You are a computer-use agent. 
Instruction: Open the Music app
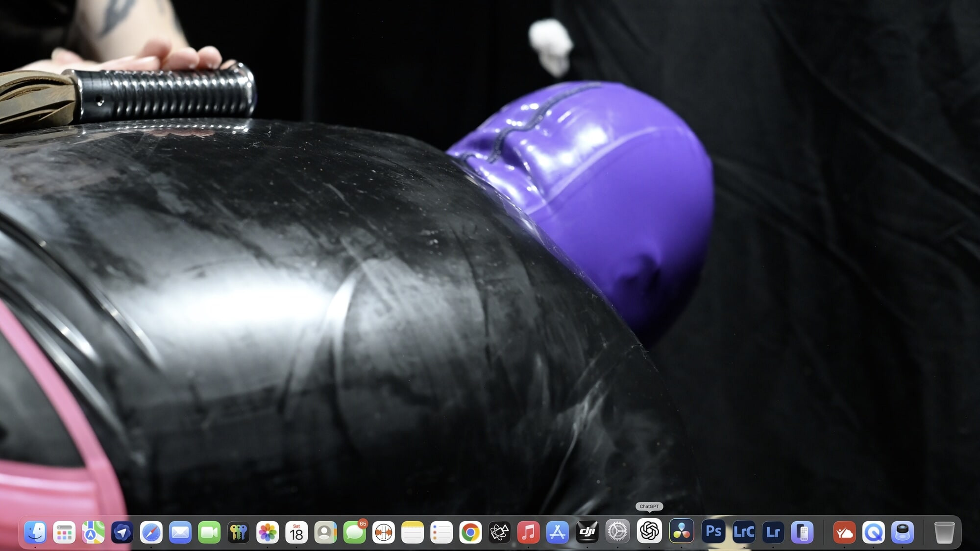[528, 532]
